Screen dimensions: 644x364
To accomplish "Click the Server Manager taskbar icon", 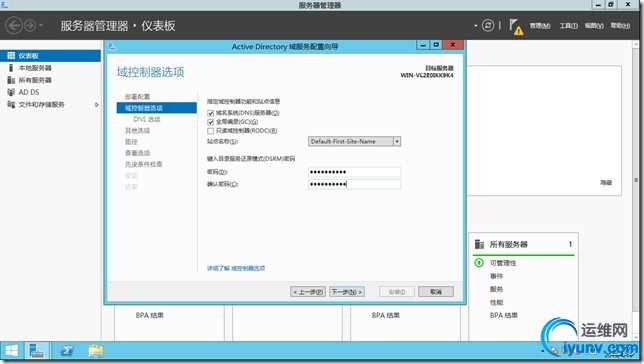I will 37,351.
